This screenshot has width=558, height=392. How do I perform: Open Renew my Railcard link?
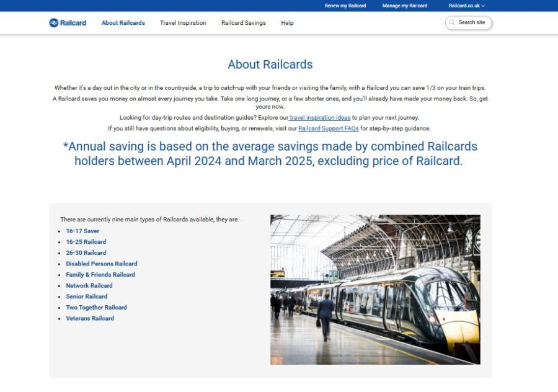pos(345,6)
